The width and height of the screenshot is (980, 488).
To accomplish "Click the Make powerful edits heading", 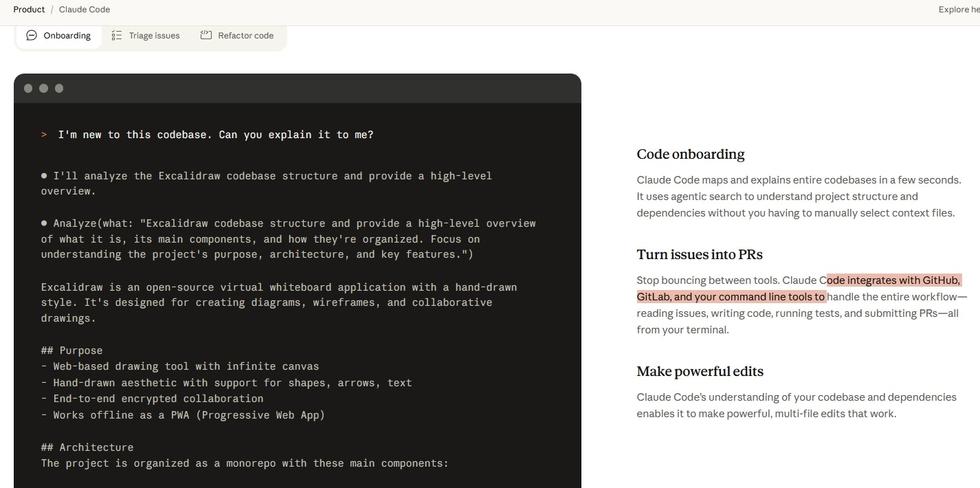I will click(x=700, y=371).
